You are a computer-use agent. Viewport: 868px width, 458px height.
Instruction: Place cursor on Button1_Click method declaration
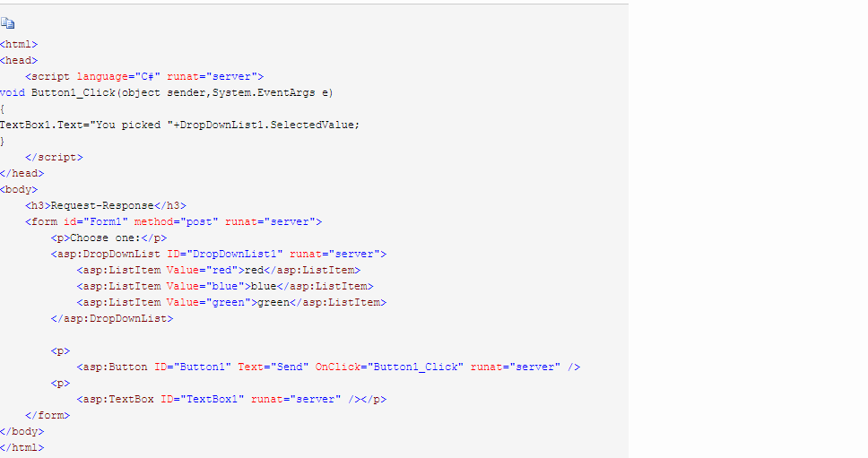[x=167, y=93]
